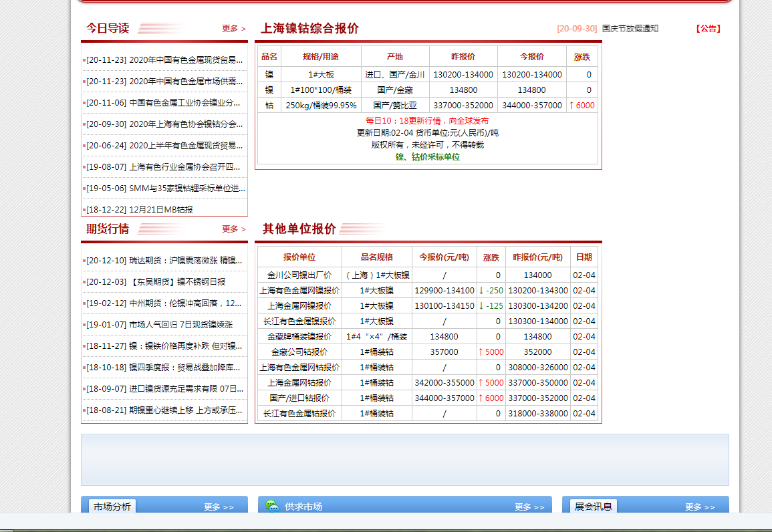Click 日期 column header
Screen dimensions: 772x532
click(584, 257)
